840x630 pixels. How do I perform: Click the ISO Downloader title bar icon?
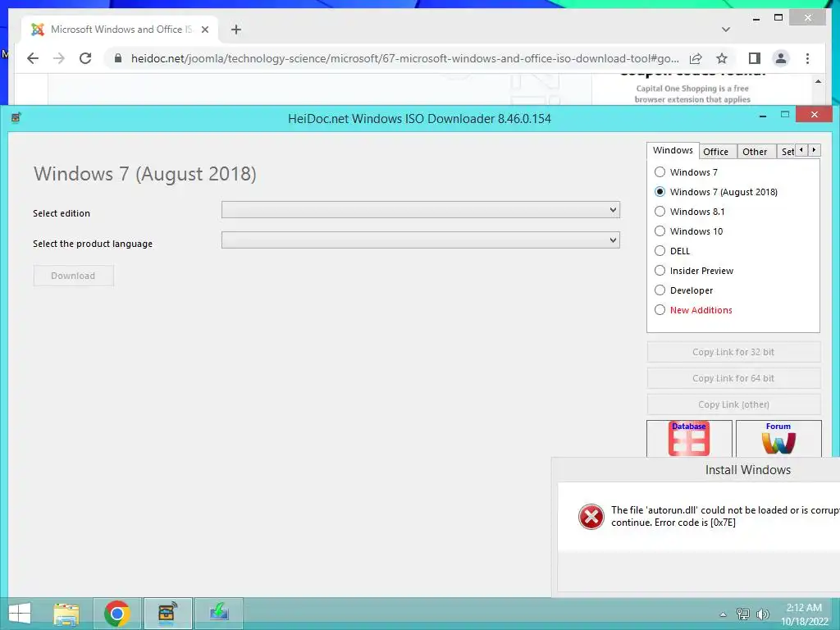[16, 118]
